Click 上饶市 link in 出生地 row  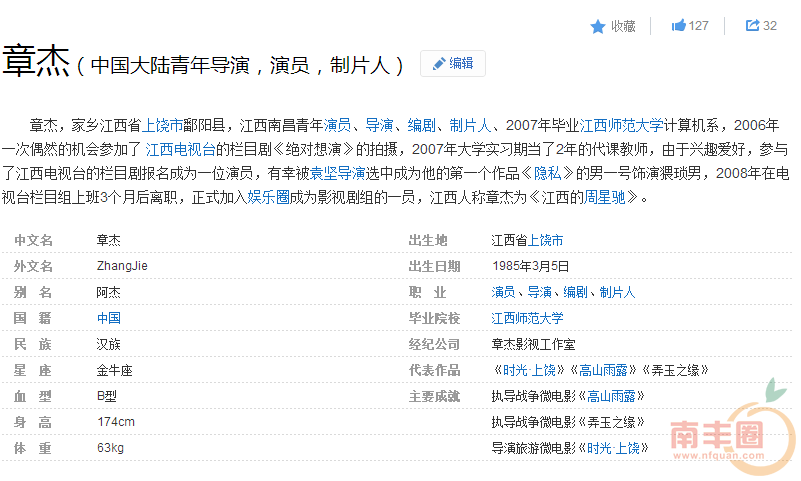(545, 240)
